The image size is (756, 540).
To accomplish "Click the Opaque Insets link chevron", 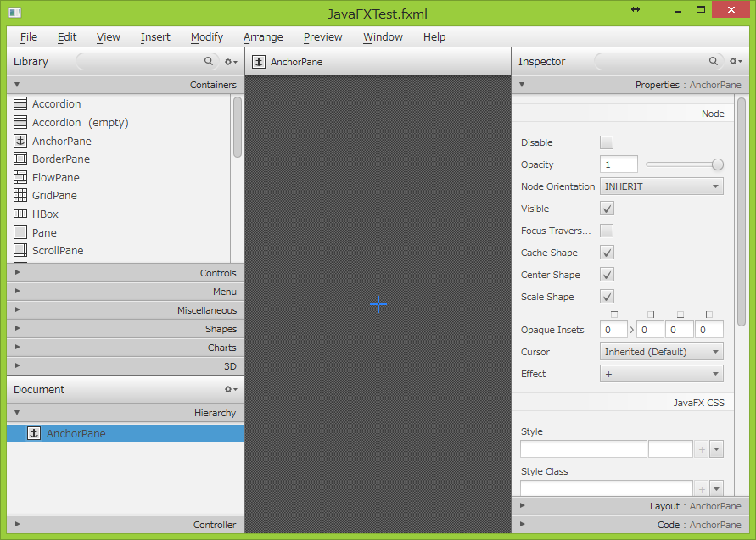I will 631,330.
